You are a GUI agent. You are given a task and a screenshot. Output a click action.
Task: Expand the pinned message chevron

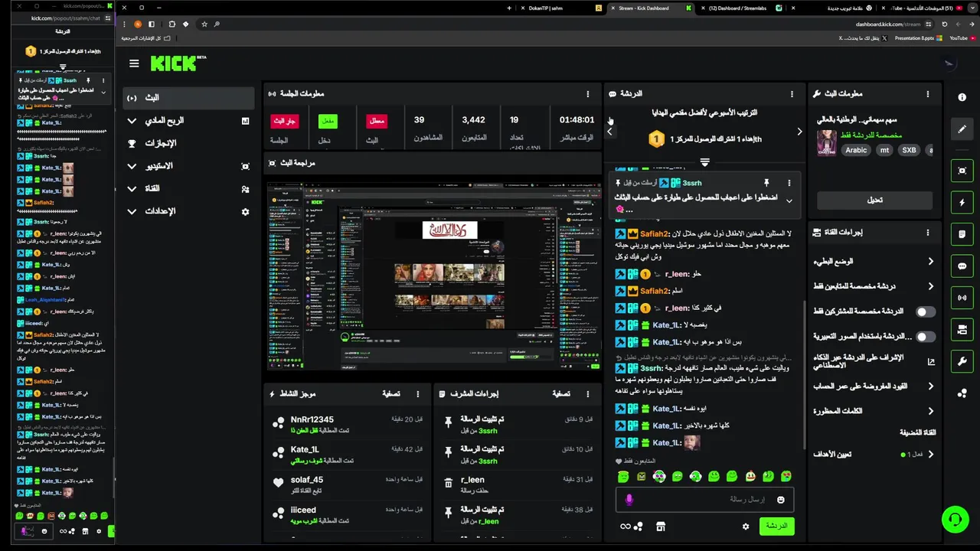789,201
